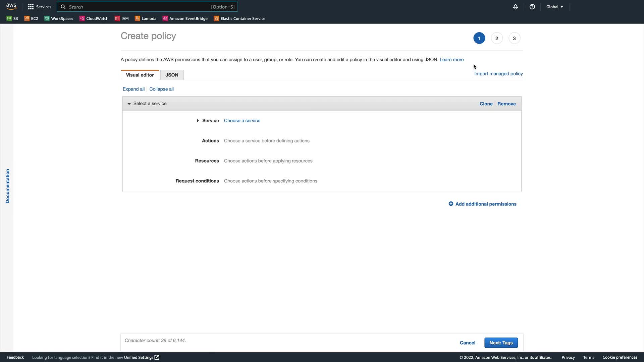Image resolution: width=644 pixels, height=362 pixels.
Task: Open the EC2 shortcut icon
Action: (x=27, y=18)
